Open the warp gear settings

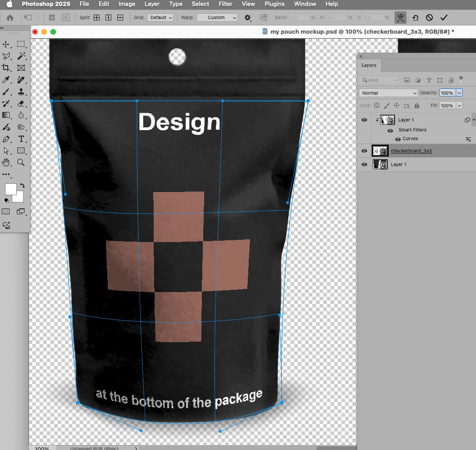pos(248,18)
